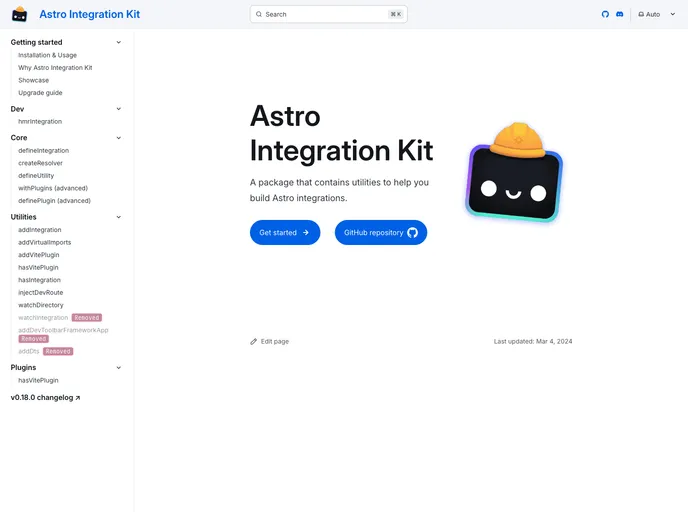This screenshot has height=512, width=688.
Task: Open hmrIntegration under Dev
Action: click(x=40, y=122)
